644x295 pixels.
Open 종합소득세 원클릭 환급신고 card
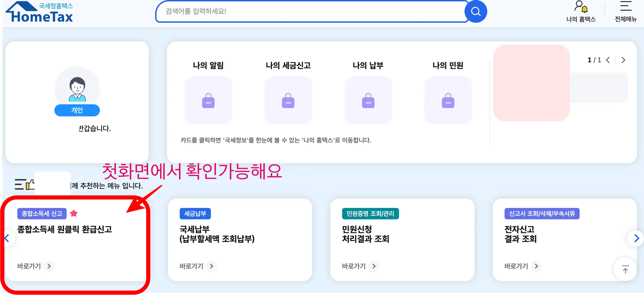pos(65,229)
